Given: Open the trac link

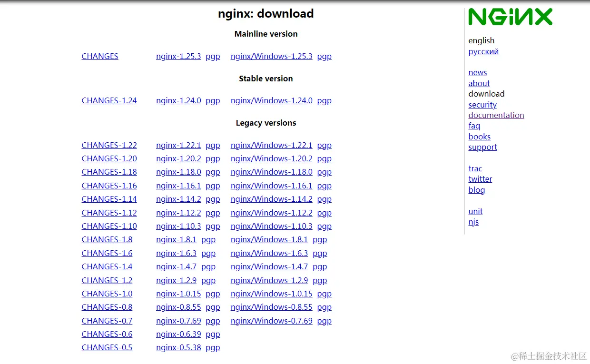Looking at the screenshot, I should [x=475, y=168].
